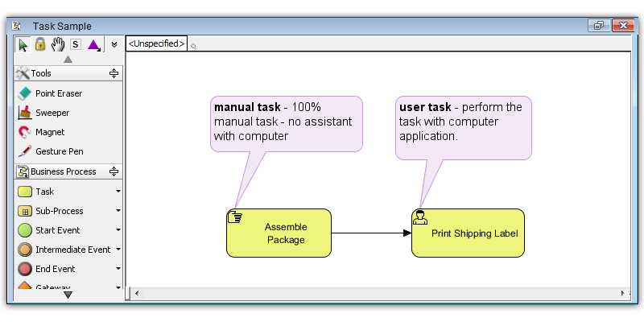Open the Sub-Process dropdown arrow
Image resolution: width=644 pixels, height=322 pixels.
coord(118,211)
